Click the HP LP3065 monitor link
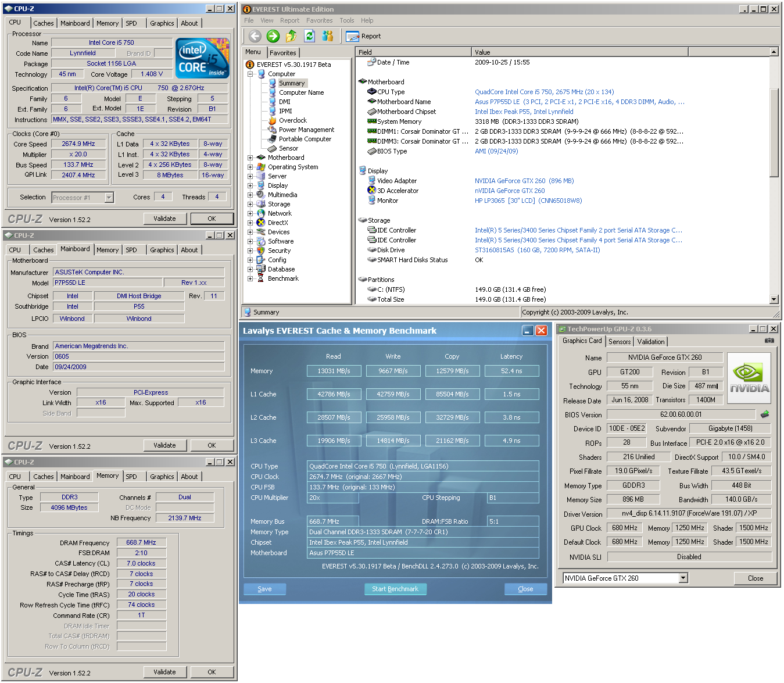The image size is (784, 683). (528, 201)
